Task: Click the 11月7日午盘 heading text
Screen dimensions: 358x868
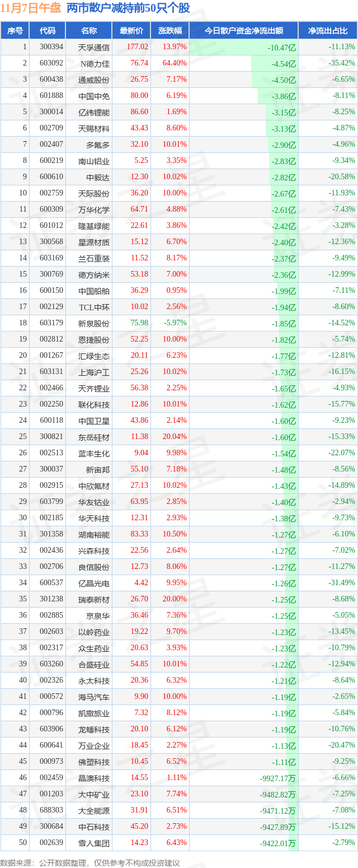Action: pyautogui.click(x=31, y=8)
